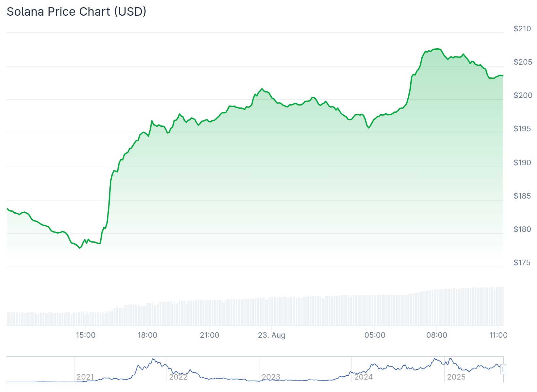Click the 11:00 time axis label
537x392 pixels.
click(498, 335)
